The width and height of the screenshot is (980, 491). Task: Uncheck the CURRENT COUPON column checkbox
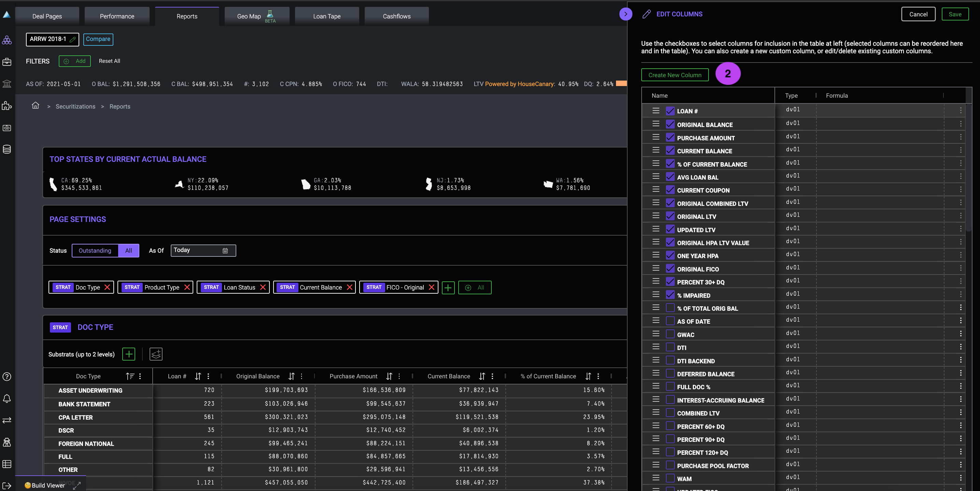click(x=670, y=190)
